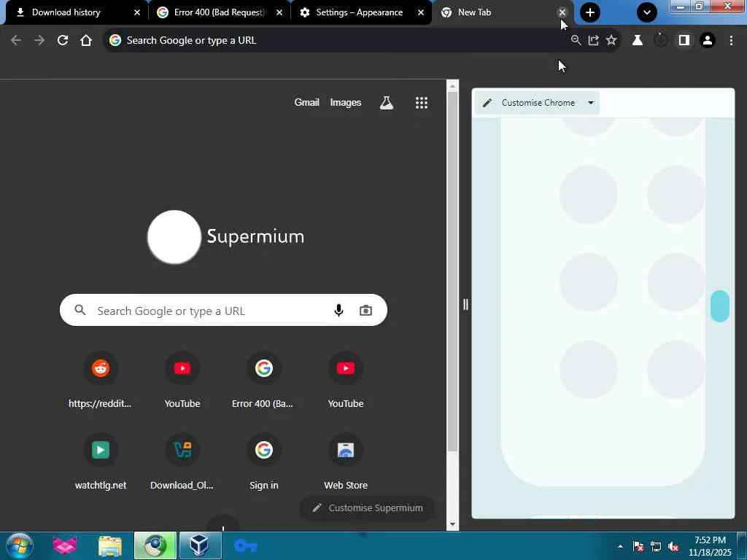Image resolution: width=747 pixels, height=560 pixels.
Task: Click the page scrollbar up arrow
Action: [452, 86]
